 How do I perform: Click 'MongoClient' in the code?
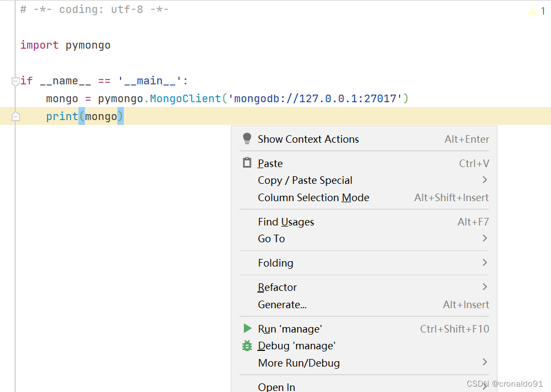185,98
